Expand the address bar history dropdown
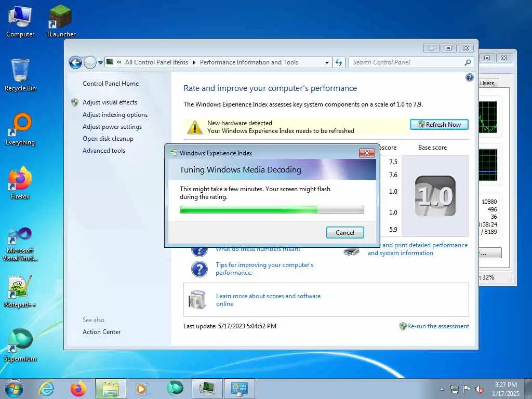Viewport: 532px width, 399px height. [327, 63]
